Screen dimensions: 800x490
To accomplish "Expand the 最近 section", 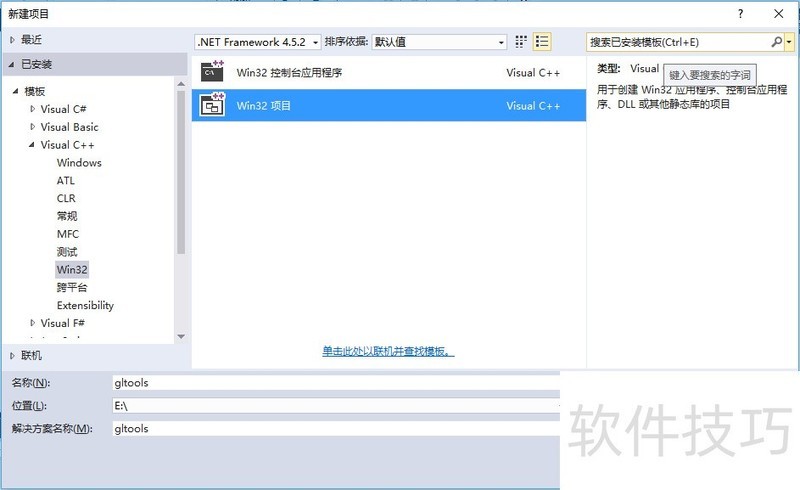I will (x=12, y=40).
